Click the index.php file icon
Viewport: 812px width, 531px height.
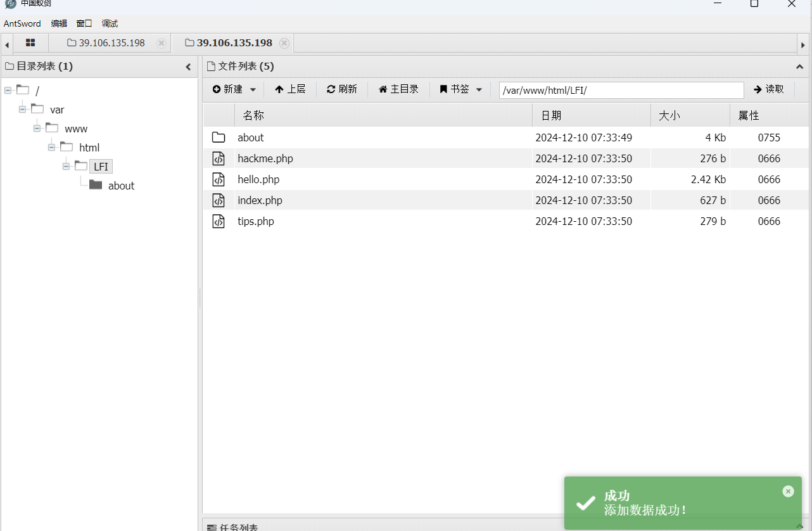[x=219, y=200]
